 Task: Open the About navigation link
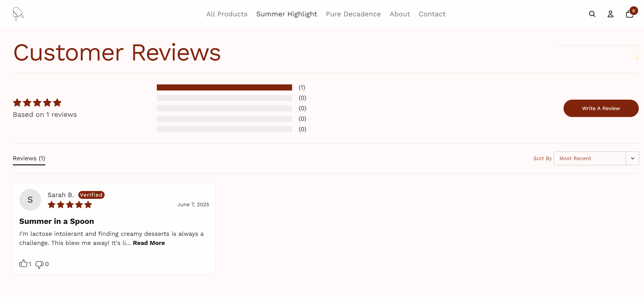tap(400, 14)
